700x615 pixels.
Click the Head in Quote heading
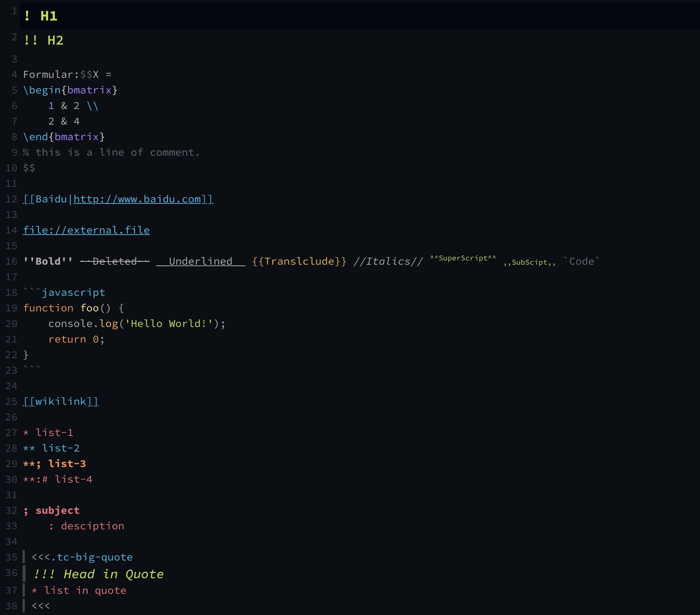point(113,574)
